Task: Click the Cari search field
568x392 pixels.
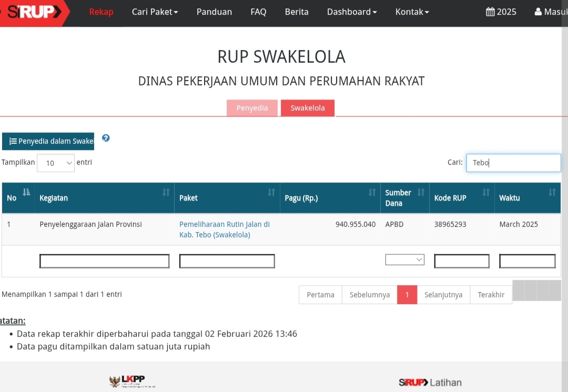Action: (x=513, y=163)
